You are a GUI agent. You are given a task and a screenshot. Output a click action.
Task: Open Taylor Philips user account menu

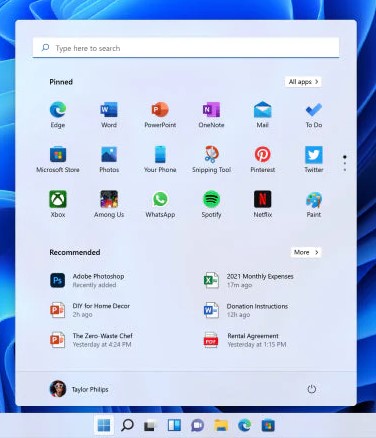(79, 389)
